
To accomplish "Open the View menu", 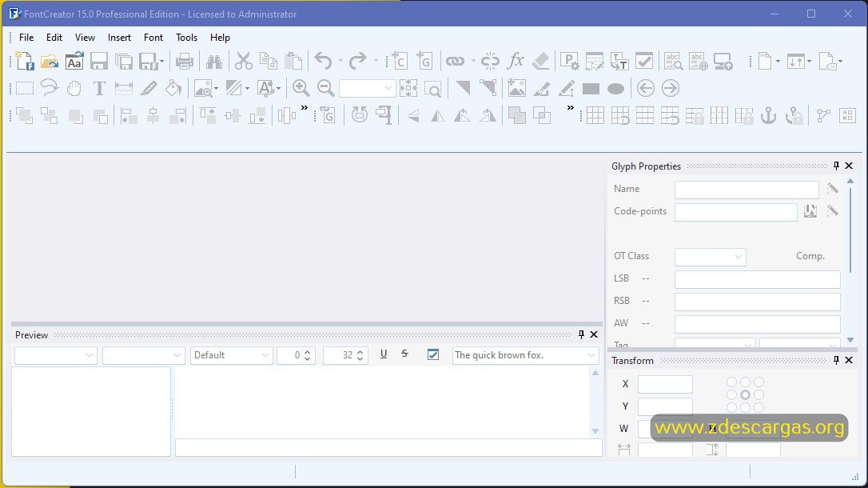I will coord(85,38).
